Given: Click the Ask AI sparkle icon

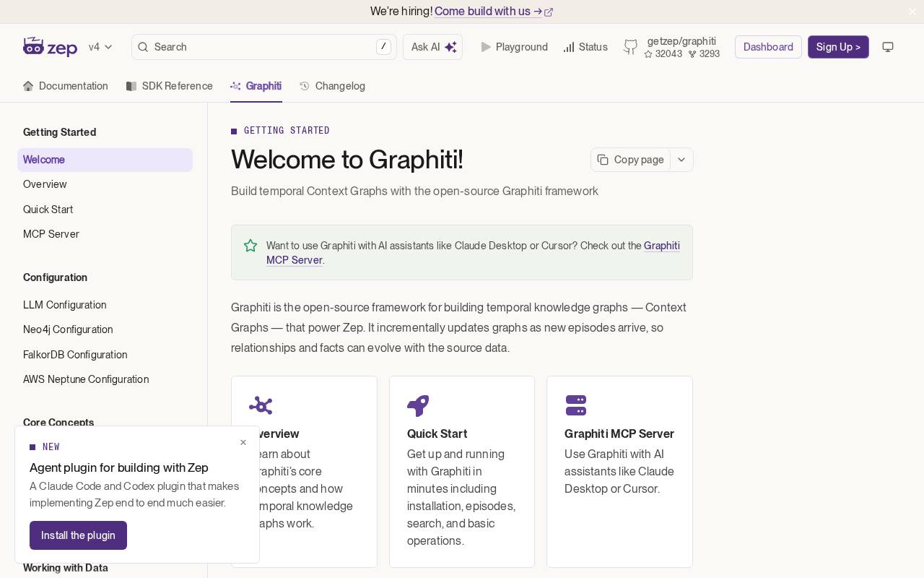Looking at the screenshot, I should click(450, 47).
